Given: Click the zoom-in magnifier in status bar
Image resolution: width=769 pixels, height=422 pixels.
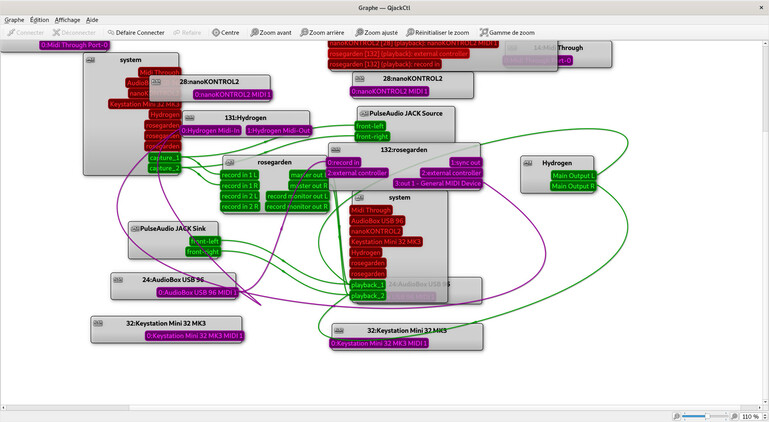Looking at the screenshot, I should [734, 416].
